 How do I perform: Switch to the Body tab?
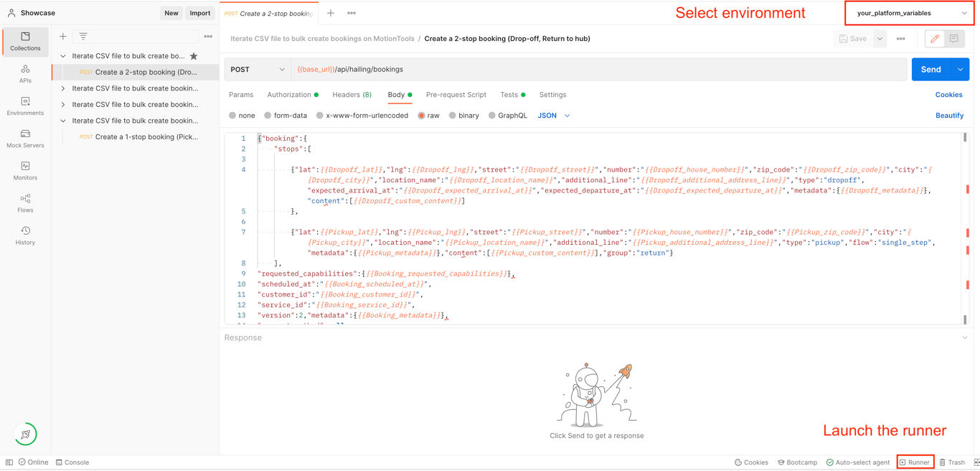pyautogui.click(x=400, y=95)
